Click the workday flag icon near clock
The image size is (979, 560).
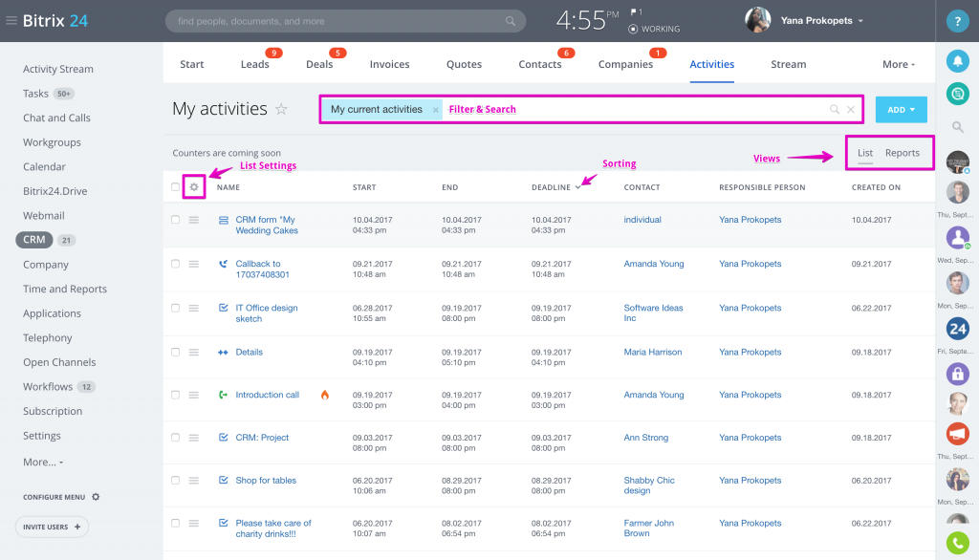[634, 11]
